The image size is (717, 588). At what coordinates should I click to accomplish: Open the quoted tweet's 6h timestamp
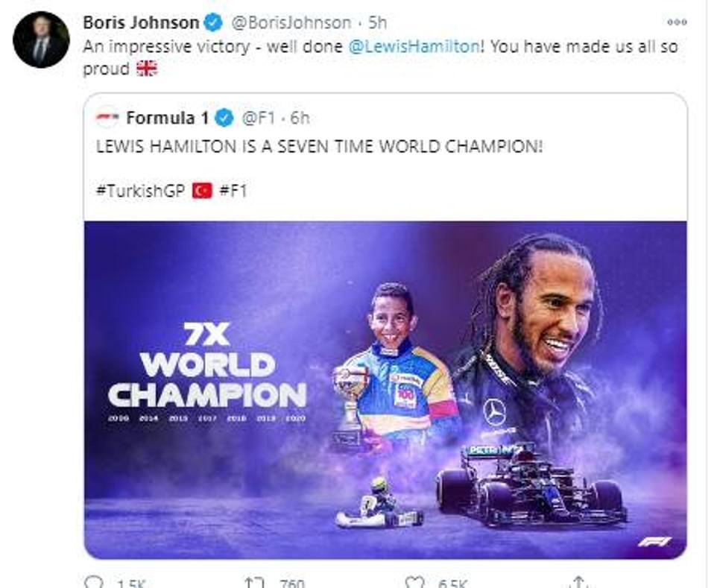click(299, 118)
